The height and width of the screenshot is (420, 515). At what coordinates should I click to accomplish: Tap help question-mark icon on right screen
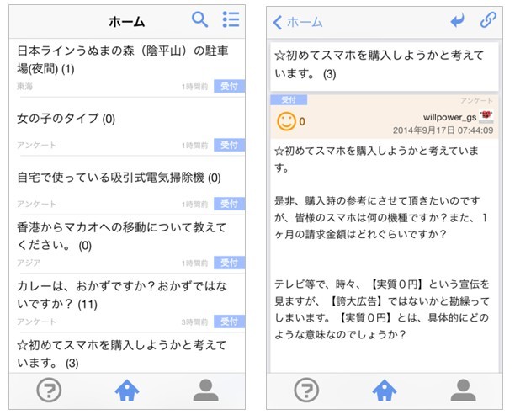pyautogui.click(x=306, y=390)
